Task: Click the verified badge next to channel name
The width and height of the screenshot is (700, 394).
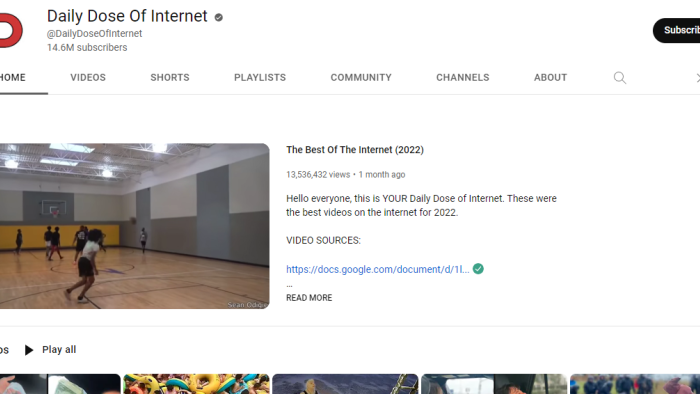Action: [x=219, y=17]
